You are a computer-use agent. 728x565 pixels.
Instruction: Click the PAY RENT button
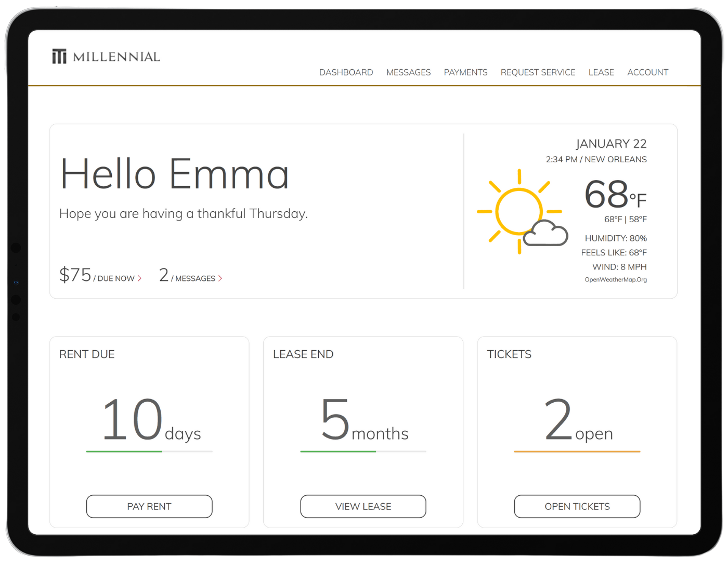click(x=149, y=506)
